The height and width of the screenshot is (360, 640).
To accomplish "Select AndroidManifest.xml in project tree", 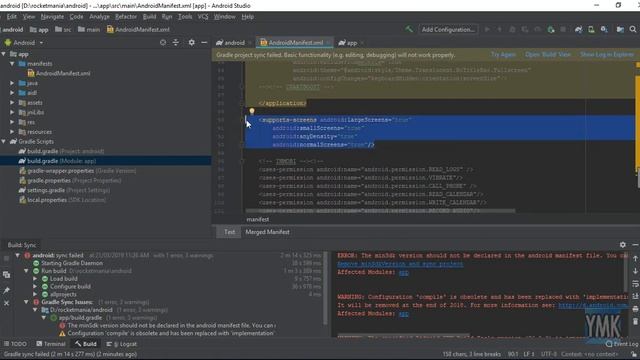I will pyautogui.click(x=59, y=73).
